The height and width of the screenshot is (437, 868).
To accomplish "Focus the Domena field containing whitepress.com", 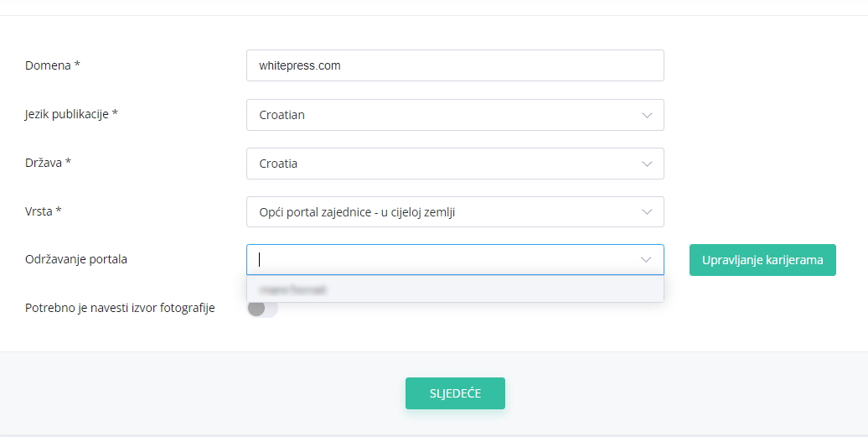I will point(455,65).
